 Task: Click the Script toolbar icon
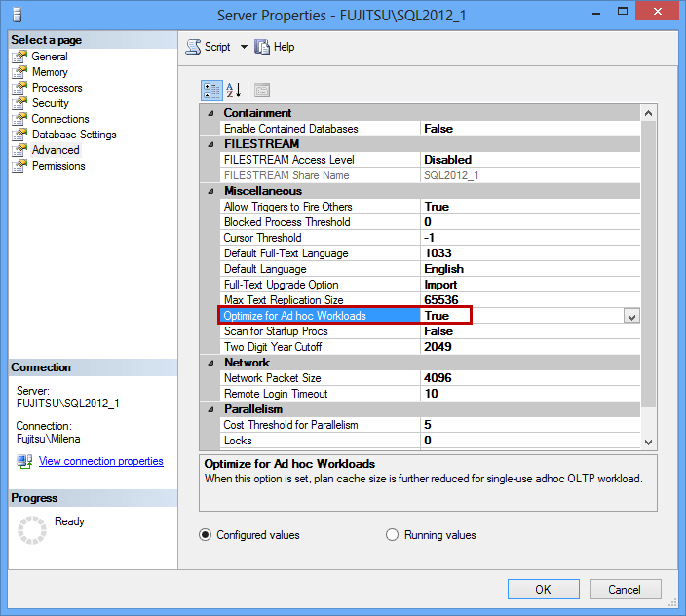point(193,47)
